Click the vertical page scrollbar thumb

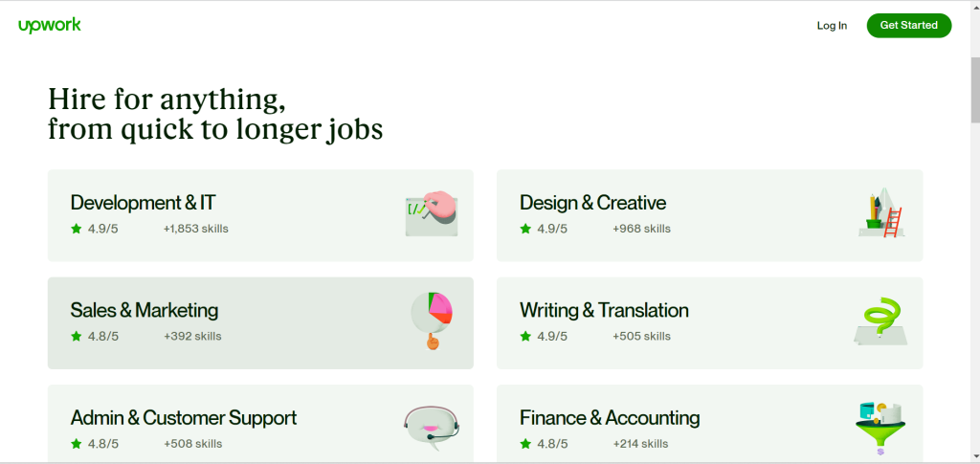pos(974,91)
